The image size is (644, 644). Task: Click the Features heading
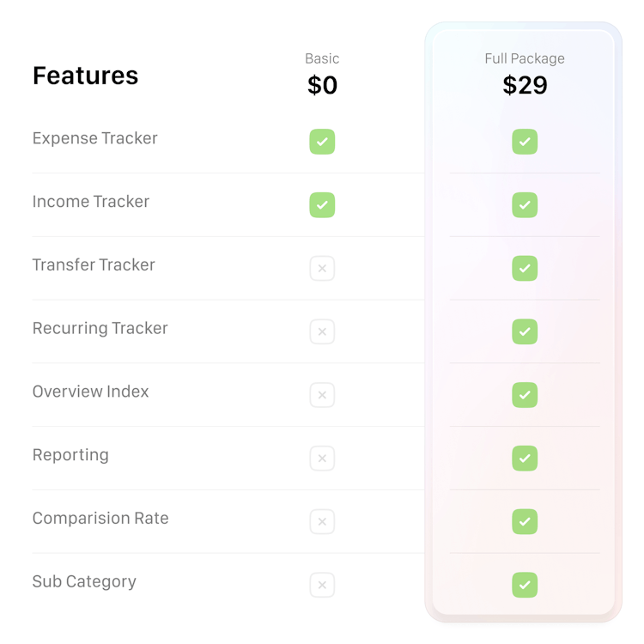(x=85, y=76)
